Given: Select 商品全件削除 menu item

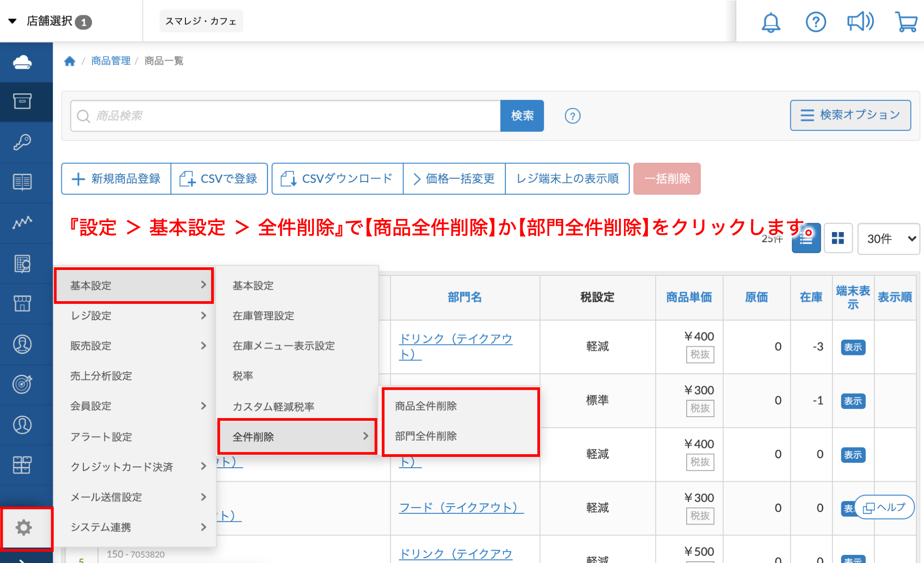Looking at the screenshot, I should tap(425, 406).
